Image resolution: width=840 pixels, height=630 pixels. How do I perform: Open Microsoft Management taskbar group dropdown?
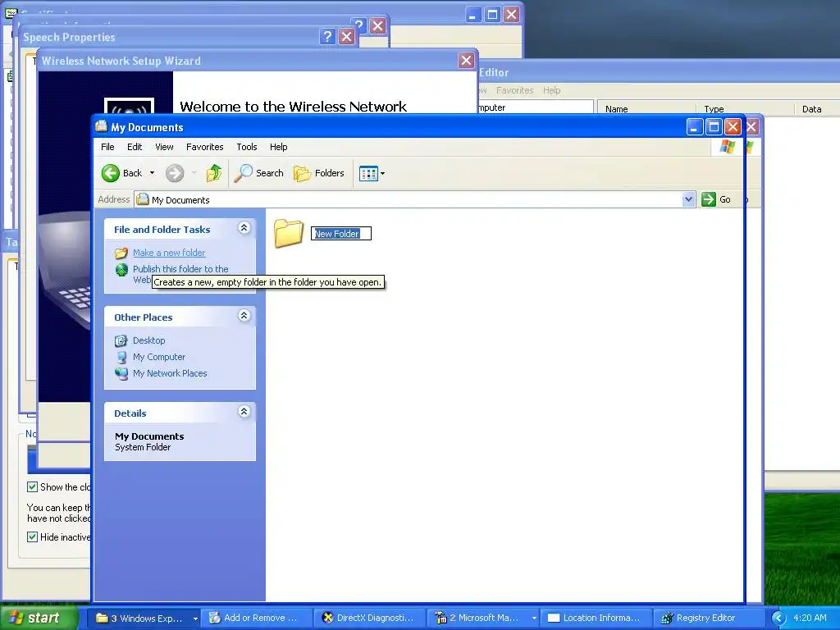(534, 619)
